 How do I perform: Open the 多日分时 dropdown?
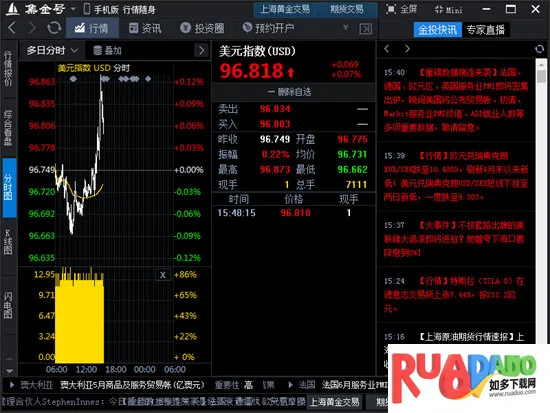pyautogui.click(x=52, y=51)
